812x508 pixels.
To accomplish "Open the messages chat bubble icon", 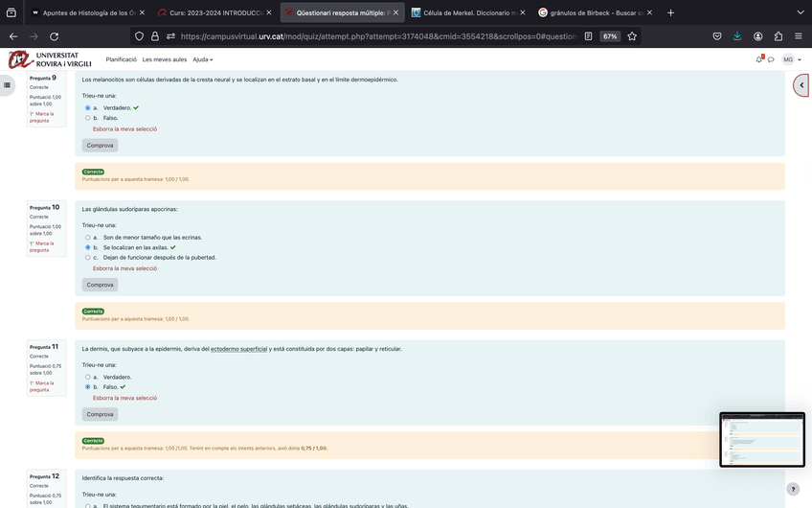I will click(x=771, y=59).
